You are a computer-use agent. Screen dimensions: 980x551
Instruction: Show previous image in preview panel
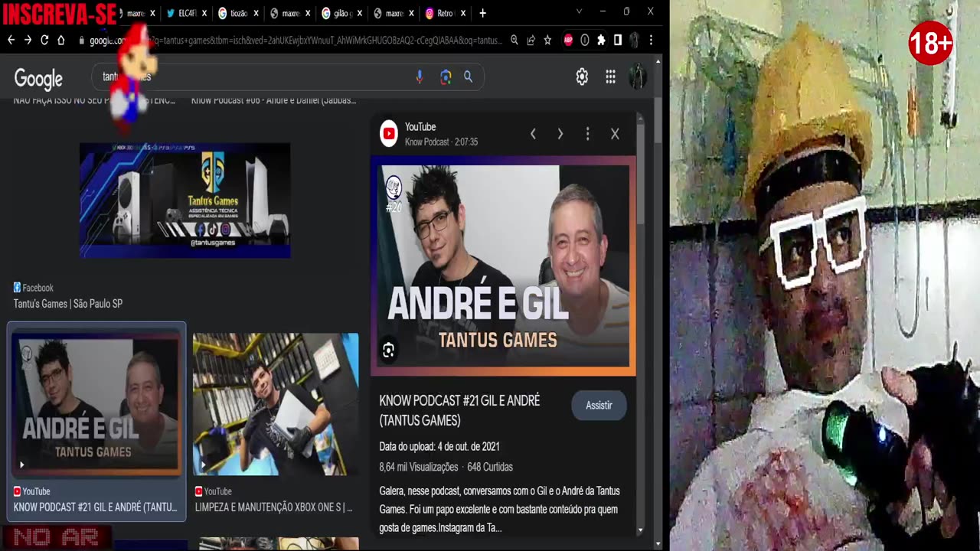tap(533, 134)
